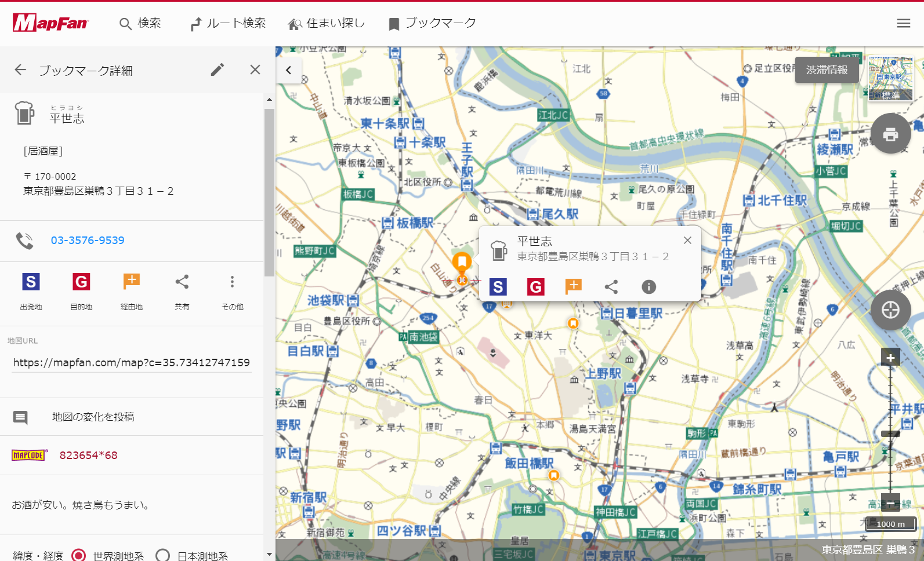Click the 上野駅 station label

click(x=603, y=374)
